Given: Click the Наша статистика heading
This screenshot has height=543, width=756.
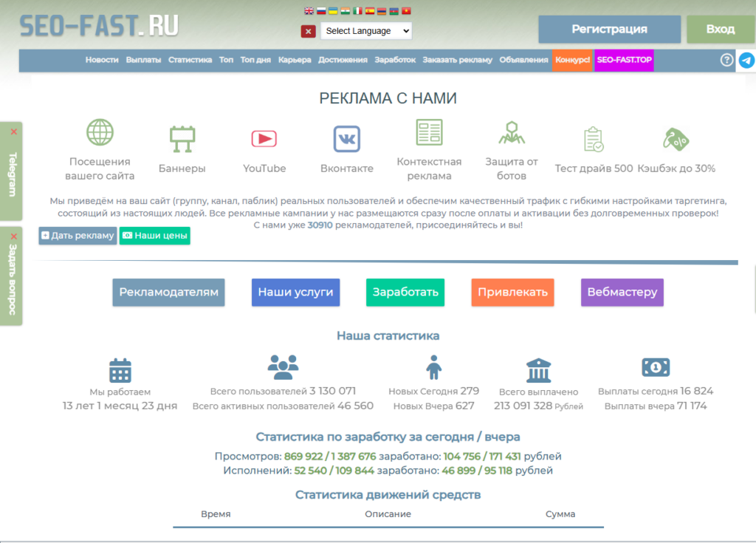Looking at the screenshot, I should pyautogui.click(x=388, y=336).
